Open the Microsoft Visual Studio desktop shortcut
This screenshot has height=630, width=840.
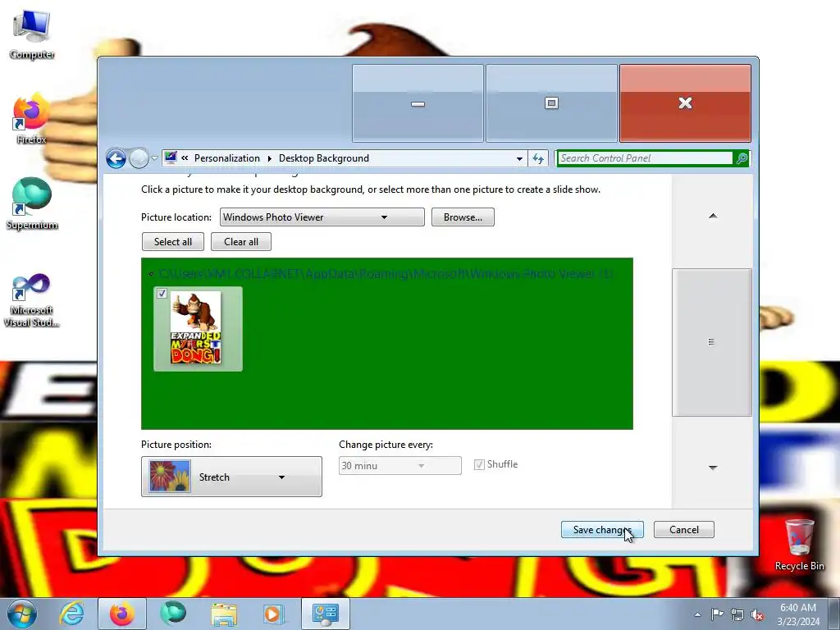[32, 300]
